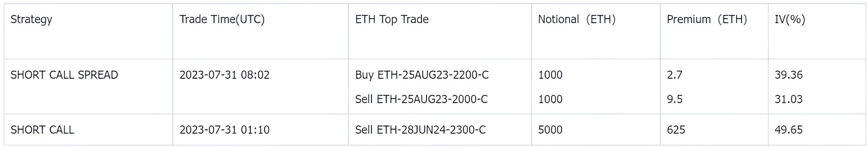Click the standalone SHORT CALL strategy cell
The width and height of the screenshot is (868, 148).
tap(42, 130)
